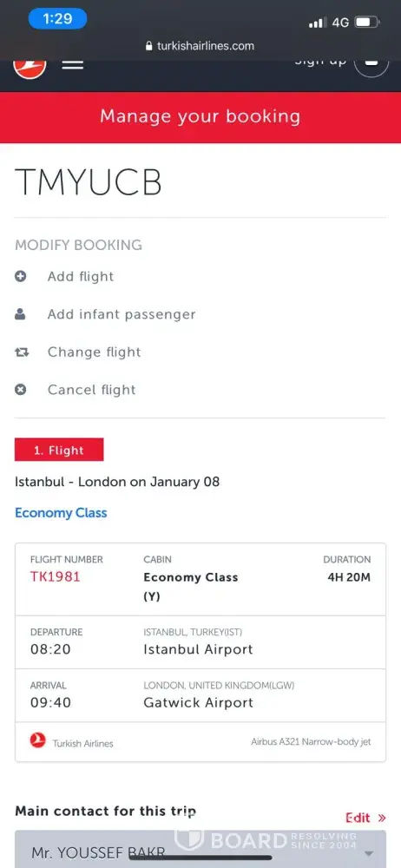
Task: Expand the Mr. YOUSSEF BAKR contact dropdown
Action: pyautogui.click(x=200, y=849)
